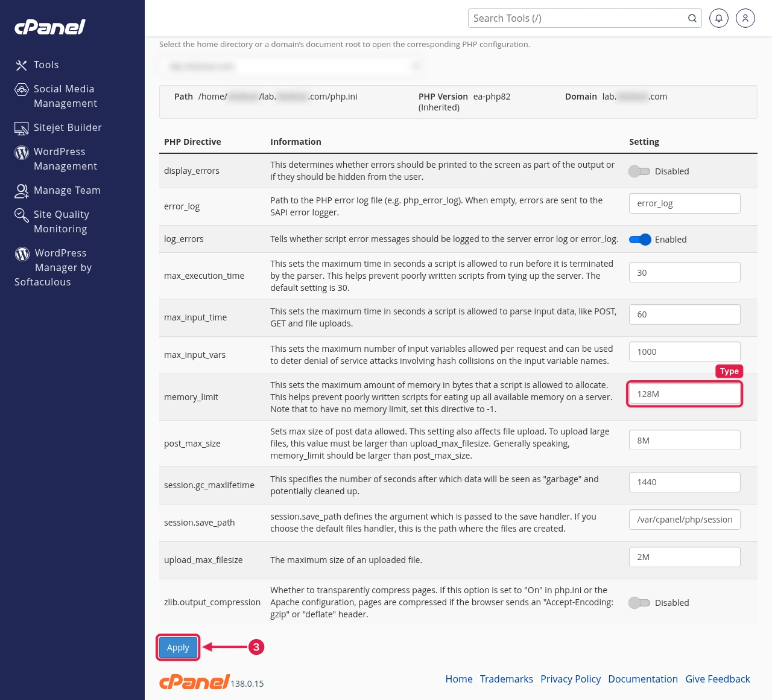Open the Home footer link

click(459, 679)
